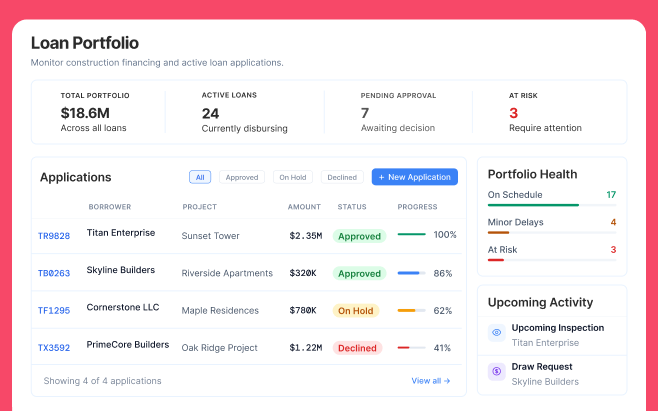The height and width of the screenshot is (411, 658).
Task: Sort by the Project column header
Action: 199,207
